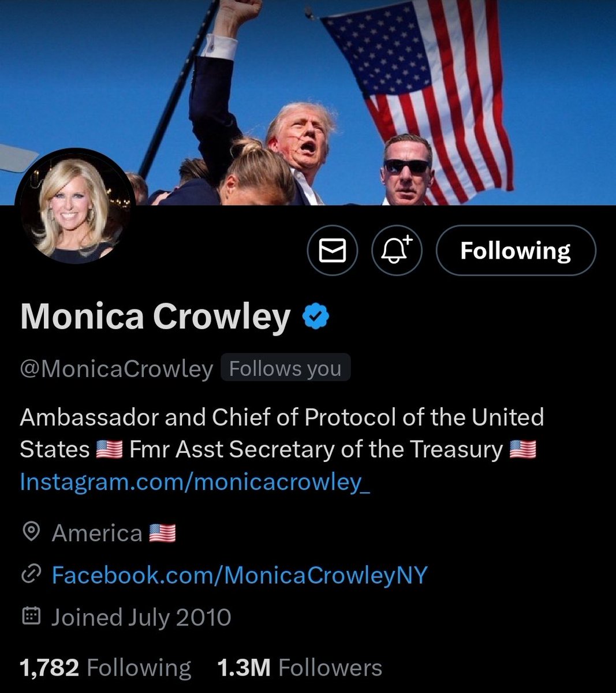Tap the Monica Crowley display name
This screenshot has height=693, width=616.
pyautogui.click(x=155, y=317)
